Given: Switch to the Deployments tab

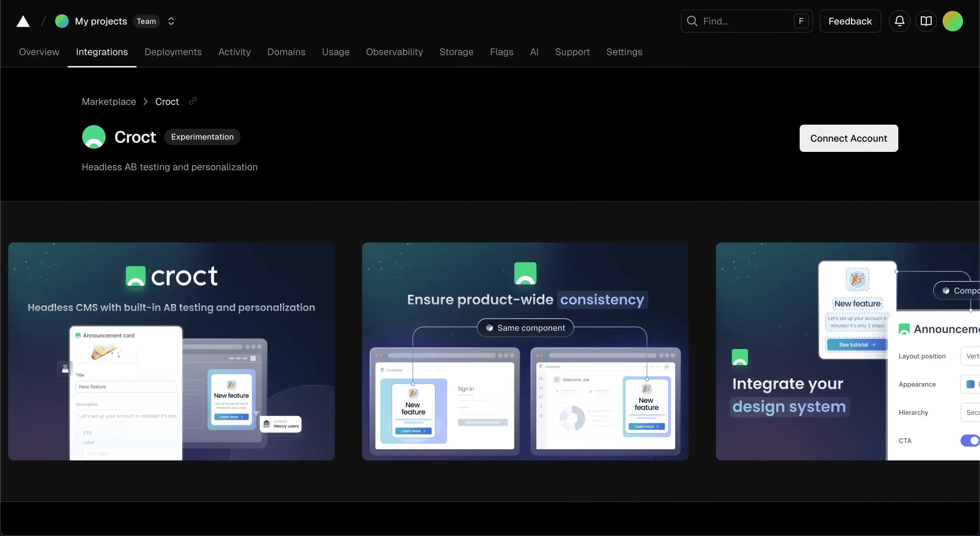Looking at the screenshot, I should click(x=173, y=52).
